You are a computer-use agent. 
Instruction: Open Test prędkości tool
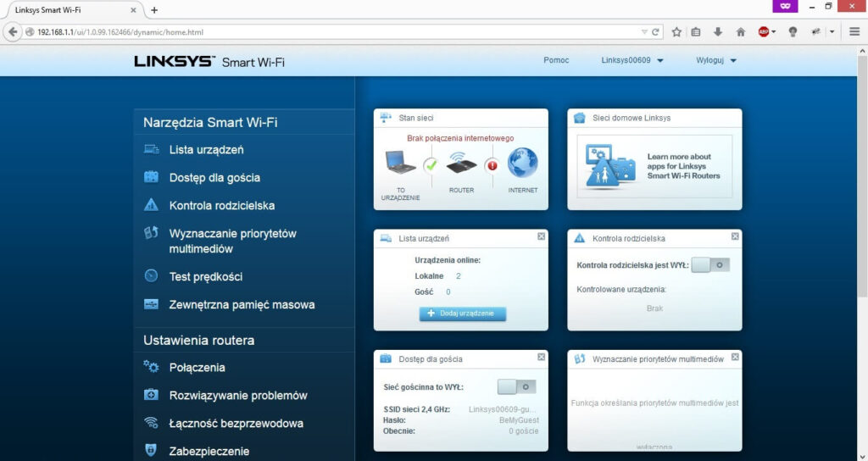click(205, 277)
